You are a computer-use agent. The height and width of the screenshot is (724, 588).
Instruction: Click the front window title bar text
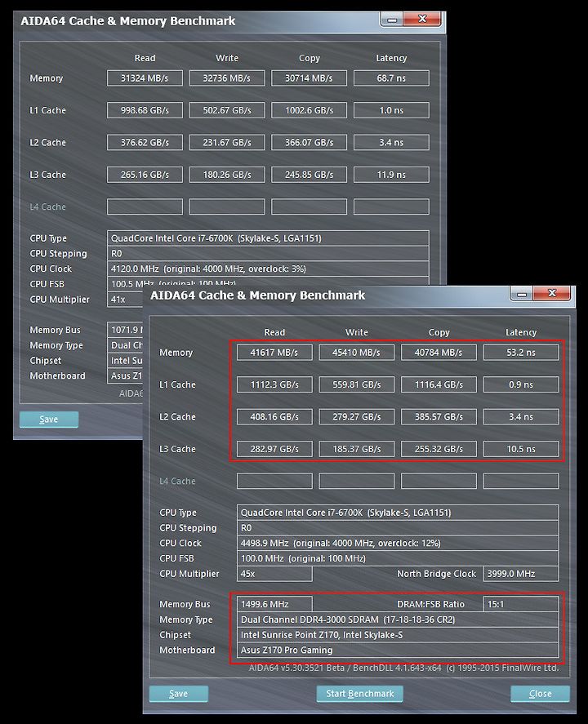(x=257, y=295)
